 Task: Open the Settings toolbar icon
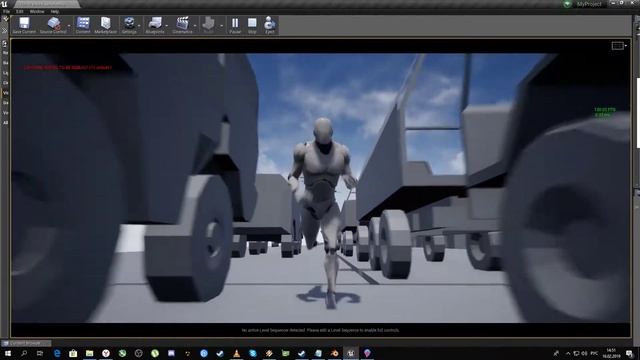pyautogui.click(x=129, y=25)
